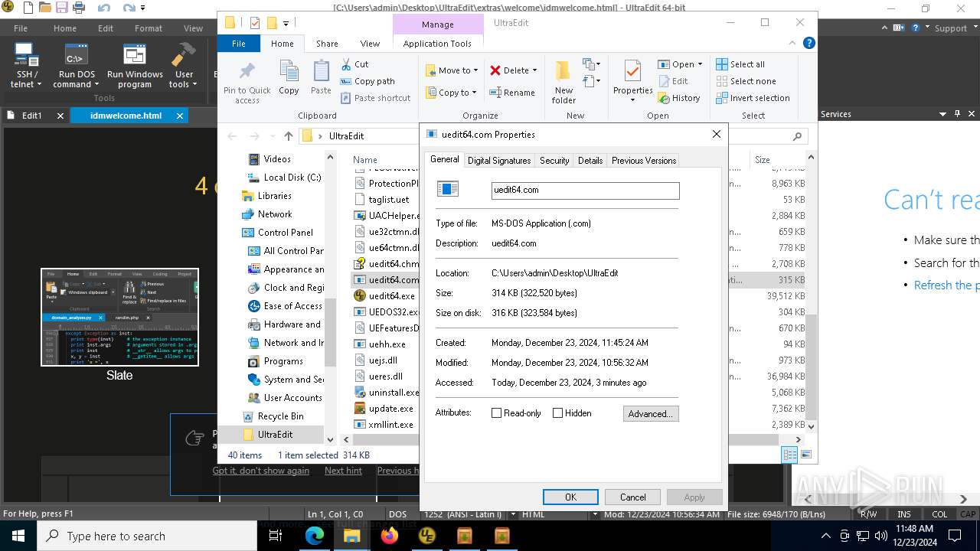Click Select none in ribbon

pos(746,81)
